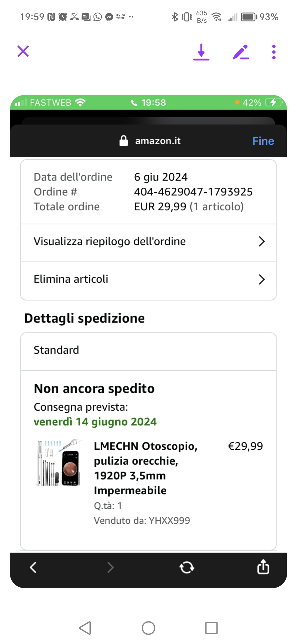Tap the Android back navigation triangle

tap(85, 628)
